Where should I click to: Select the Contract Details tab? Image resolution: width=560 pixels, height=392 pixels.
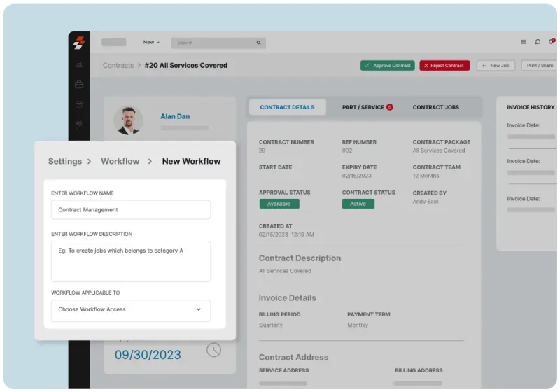[x=287, y=107]
